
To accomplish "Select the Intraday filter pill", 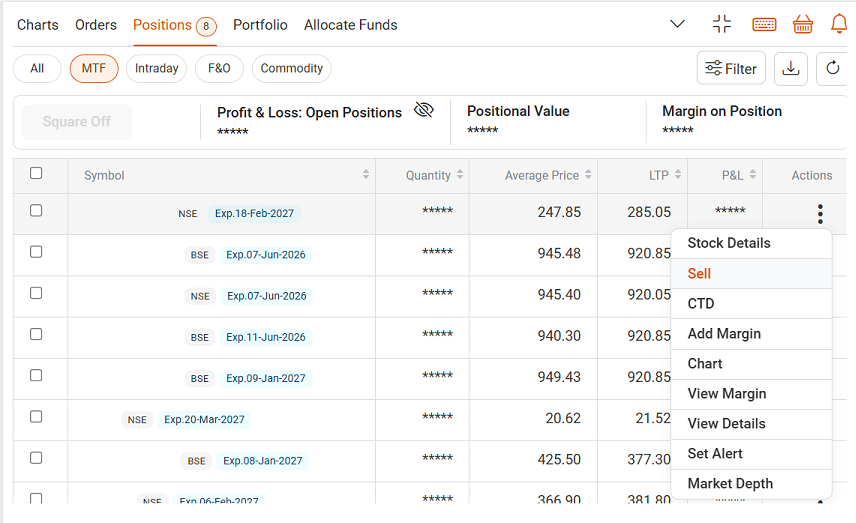I will (157, 68).
